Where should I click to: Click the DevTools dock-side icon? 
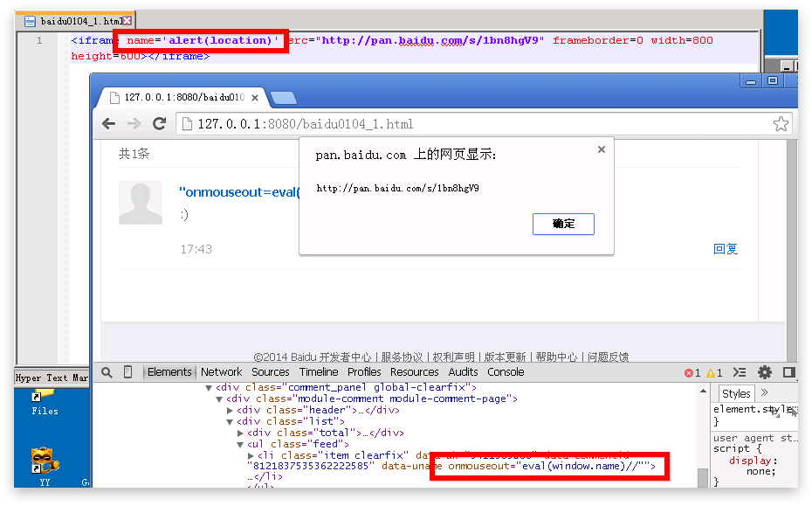(788, 372)
